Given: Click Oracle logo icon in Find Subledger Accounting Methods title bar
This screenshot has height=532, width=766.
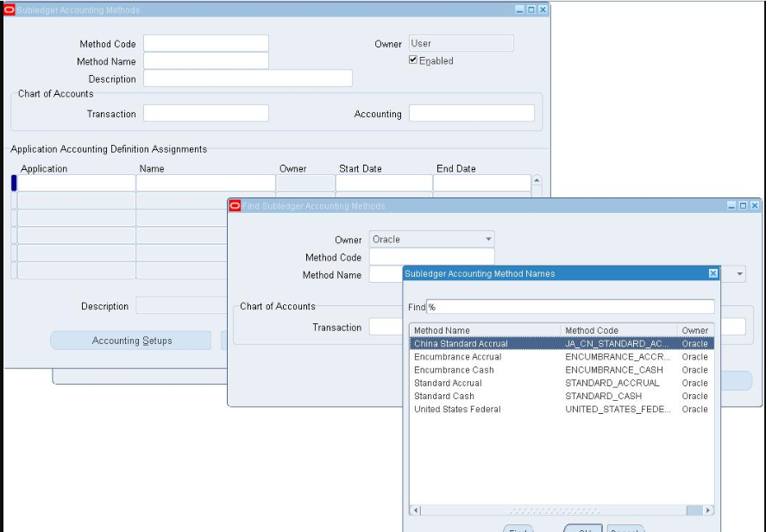Looking at the screenshot, I should coord(235,206).
